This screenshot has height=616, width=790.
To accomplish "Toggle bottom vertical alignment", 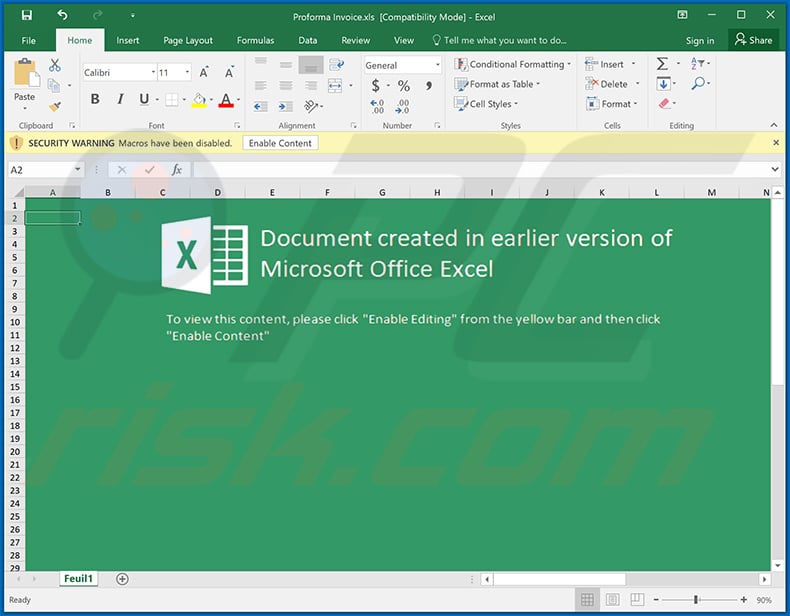I will 311,65.
